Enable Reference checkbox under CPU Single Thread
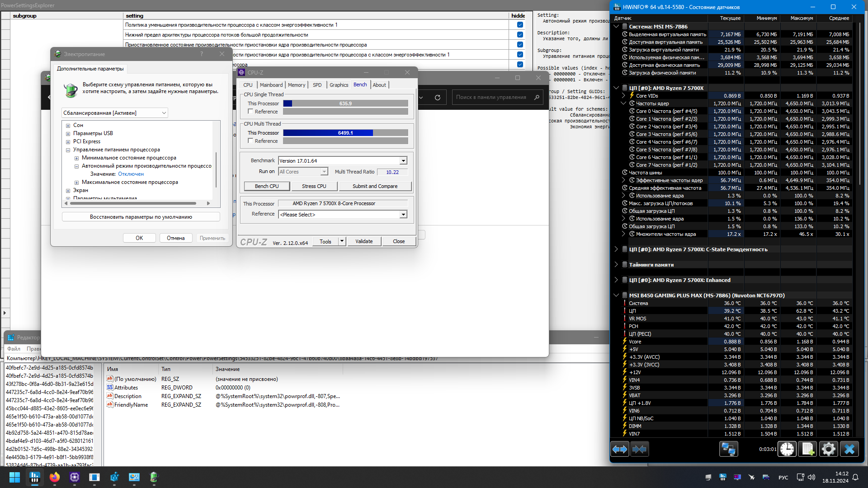Screen dimensions: 868x488 (250, 112)
